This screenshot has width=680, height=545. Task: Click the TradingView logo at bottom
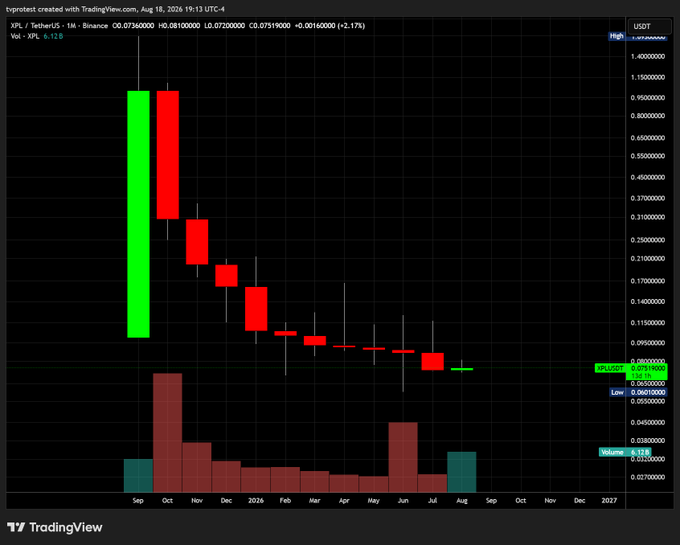pyautogui.click(x=55, y=527)
